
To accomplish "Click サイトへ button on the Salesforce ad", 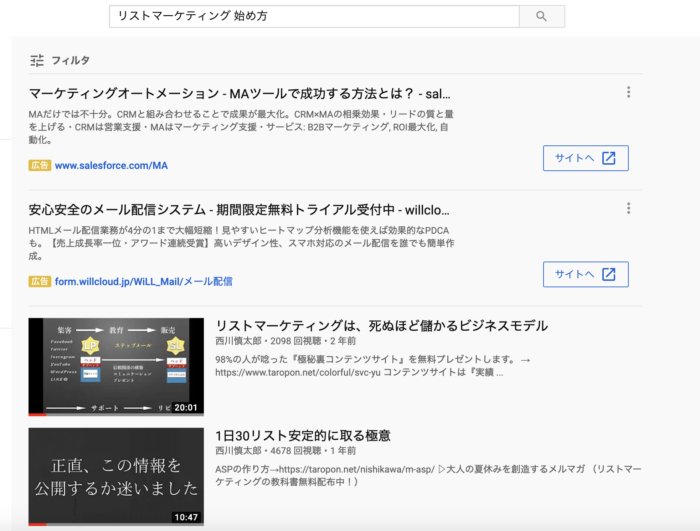I will pyautogui.click(x=585, y=158).
